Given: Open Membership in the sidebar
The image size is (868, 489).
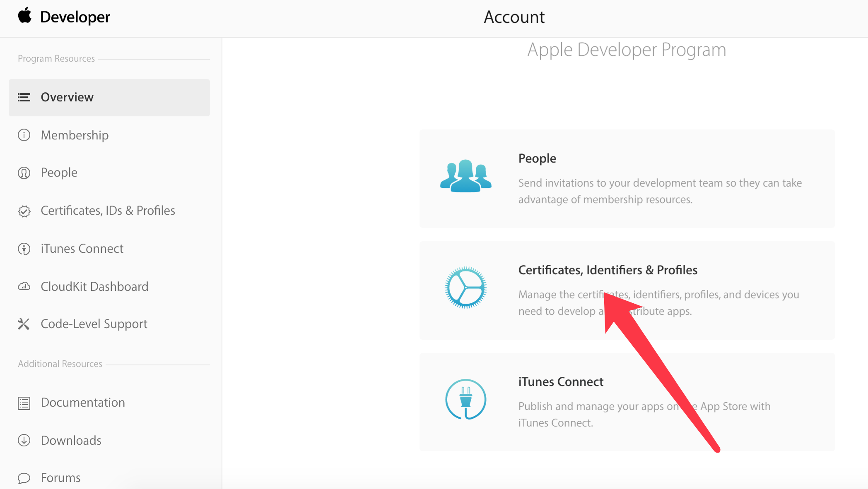Looking at the screenshot, I should (75, 135).
